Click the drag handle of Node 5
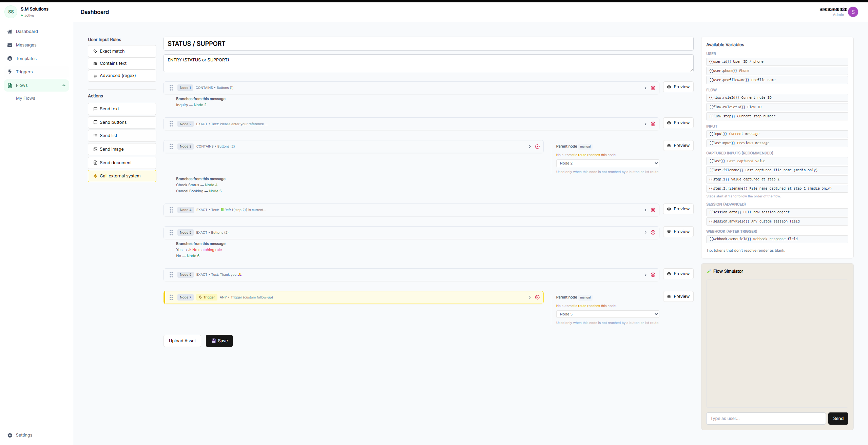This screenshot has width=868, height=445. tap(171, 232)
